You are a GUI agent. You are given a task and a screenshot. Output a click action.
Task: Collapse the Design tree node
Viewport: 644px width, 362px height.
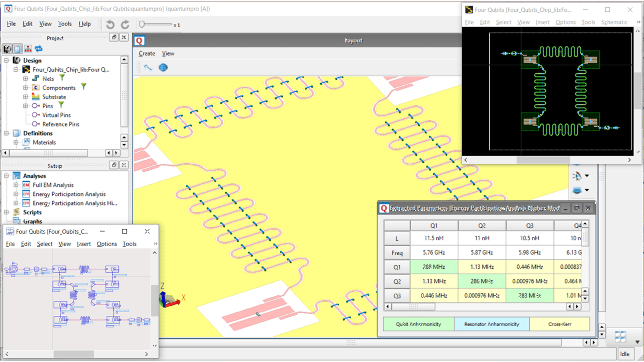(6, 60)
